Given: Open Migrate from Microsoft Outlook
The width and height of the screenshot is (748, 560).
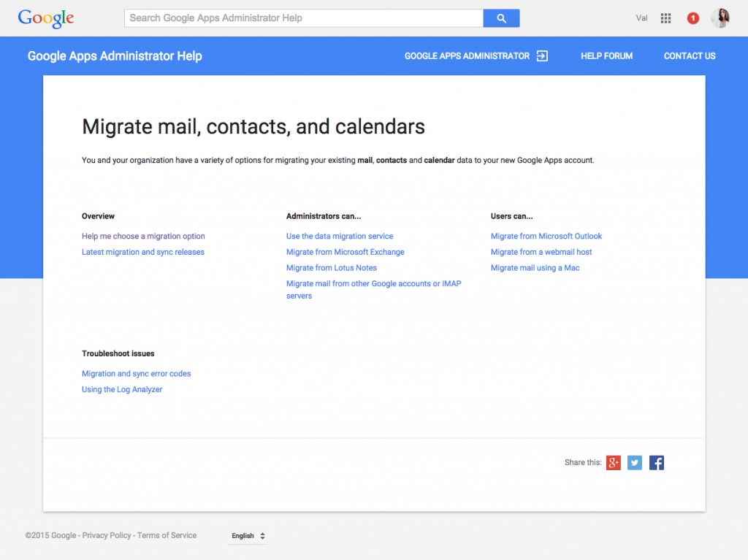Looking at the screenshot, I should (x=546, y=236).
